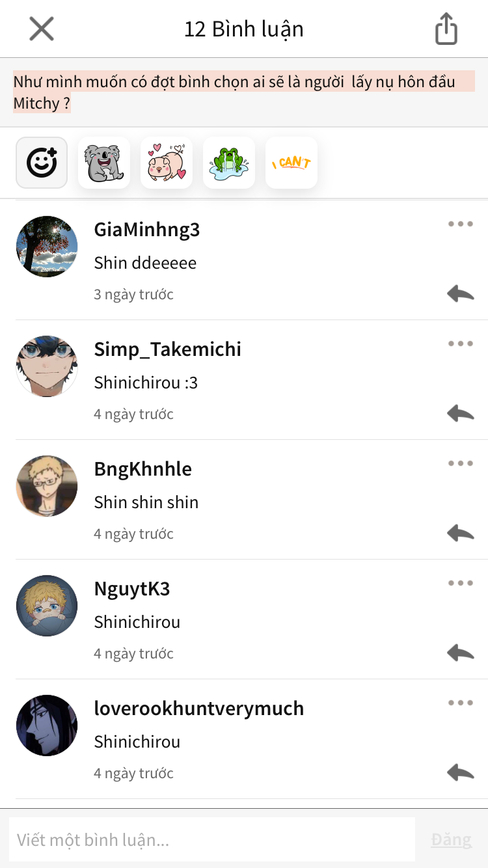Close the comments panel with X
488x868 pixels.
(x=42, y=29)
